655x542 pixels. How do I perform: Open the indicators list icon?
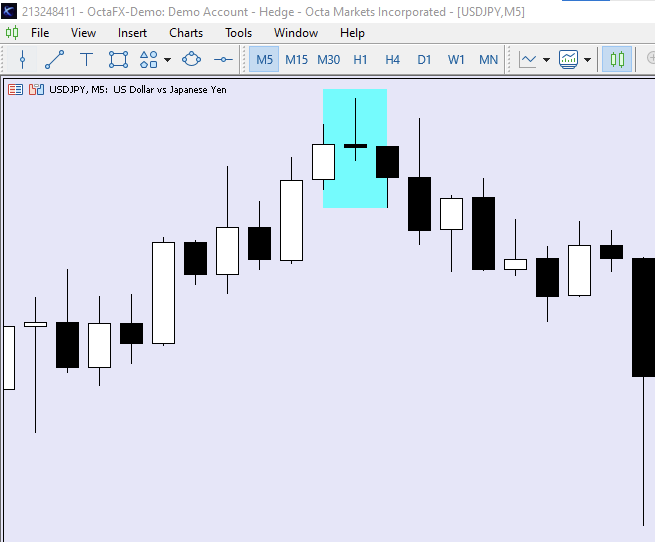pyautogui.click(x=569, y=60)
